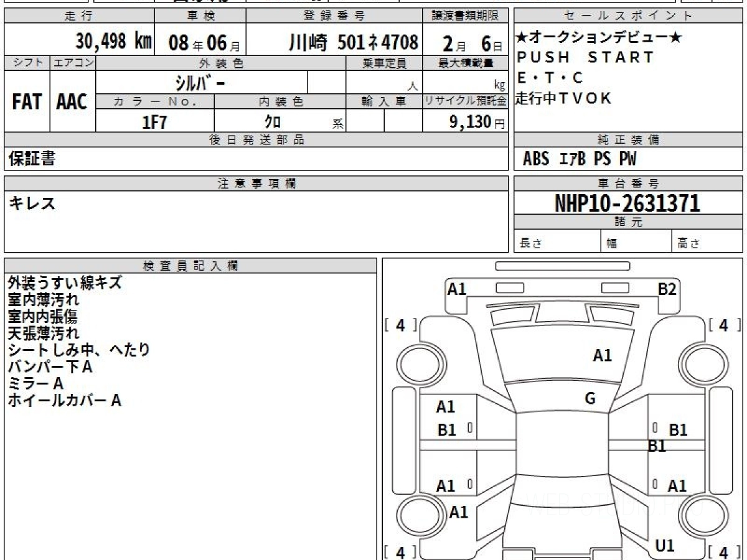Click the 注意事項欄 header

click(x=256, y=184)
